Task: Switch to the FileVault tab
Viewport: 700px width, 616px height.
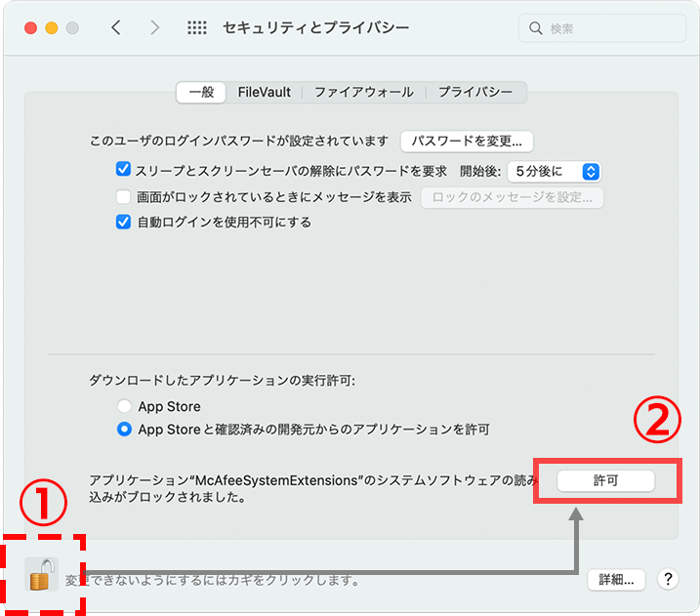Action: coord(264,92)
